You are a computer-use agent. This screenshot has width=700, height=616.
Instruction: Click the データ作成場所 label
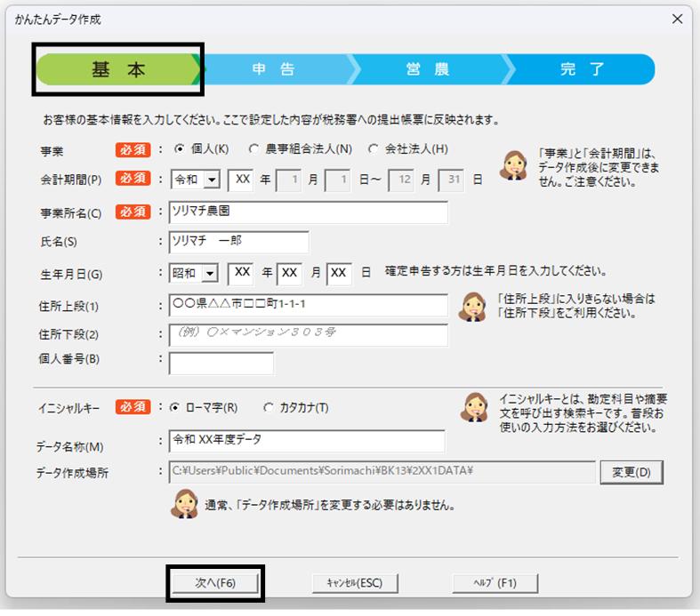(72, 473)
